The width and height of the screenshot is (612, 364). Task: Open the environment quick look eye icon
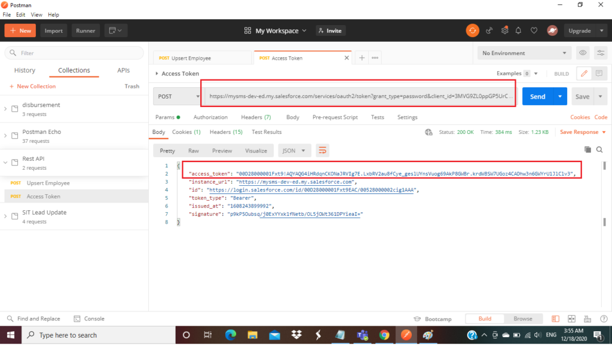tap(583, 53)
